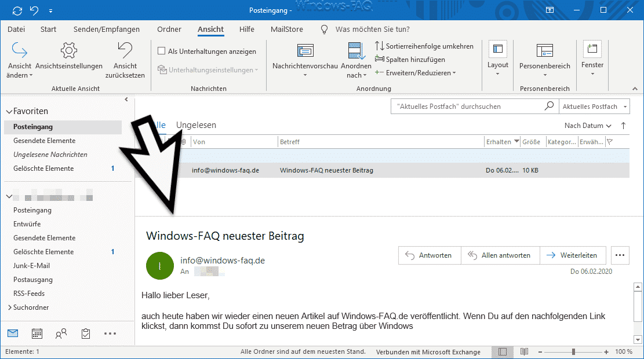This screenshot has height=359, width=644.
Task: Open the Junk-E-Mail folder
Action: click(x=32, y=266)
